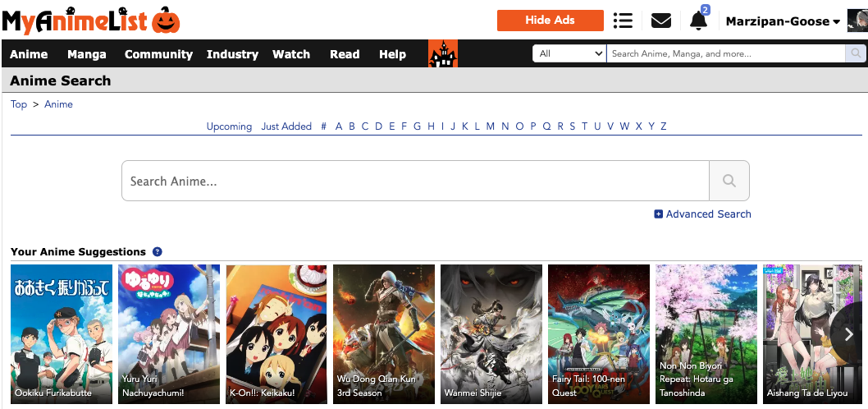Browse anime starting with letter B

[x=351, y=126]
